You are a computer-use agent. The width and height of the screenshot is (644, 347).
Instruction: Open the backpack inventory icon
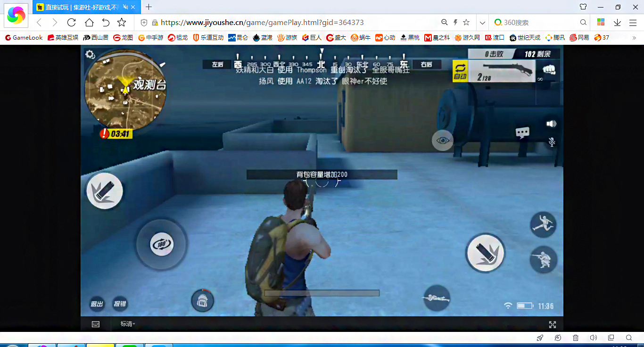(x=203, y=300)
